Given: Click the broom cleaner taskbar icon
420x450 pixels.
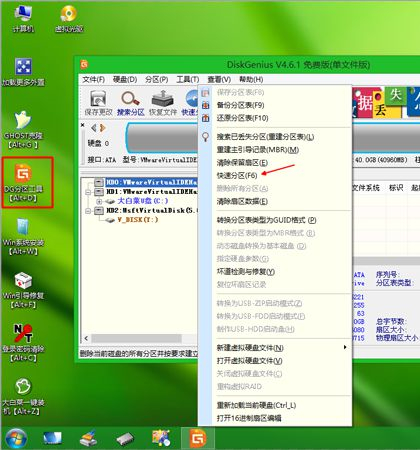Looking at the screenshot, I should [x=88, y=438].
